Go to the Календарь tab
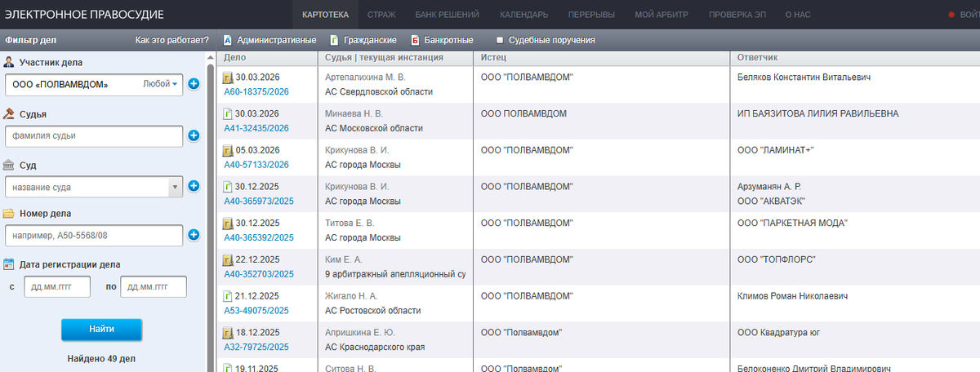The width and height of the screenshot is (980, 372). pyautogui.click(x=524, y=15)
